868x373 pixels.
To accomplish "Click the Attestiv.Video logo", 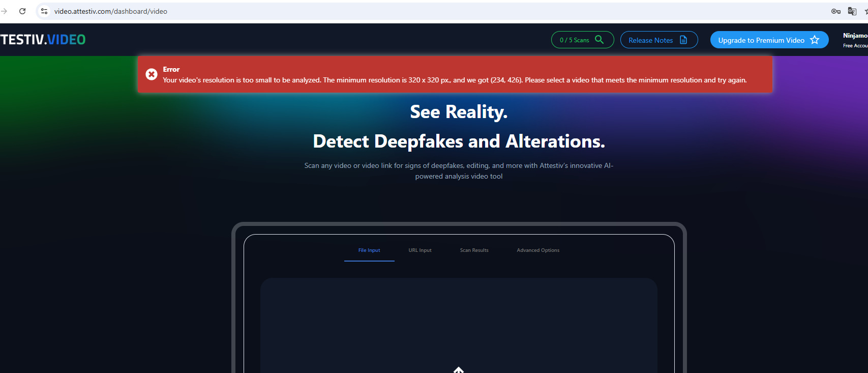I will click(x=43, y=40).
